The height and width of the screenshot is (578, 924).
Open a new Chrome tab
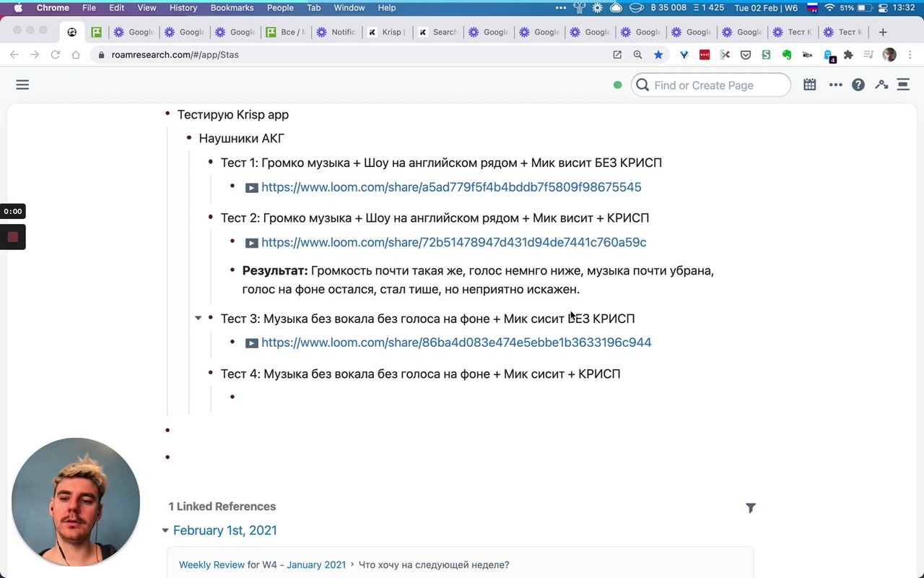pyautogui.click(x=883, y=32)
